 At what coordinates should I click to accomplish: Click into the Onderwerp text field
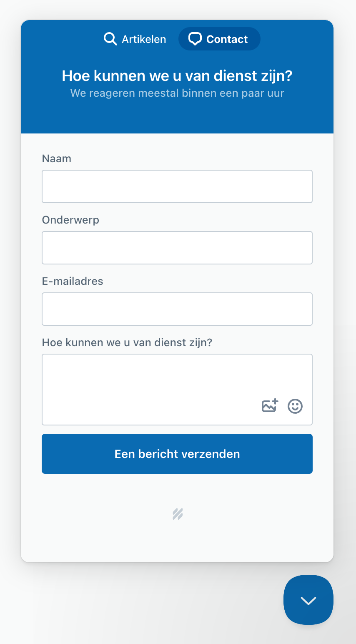pos(177,248)
